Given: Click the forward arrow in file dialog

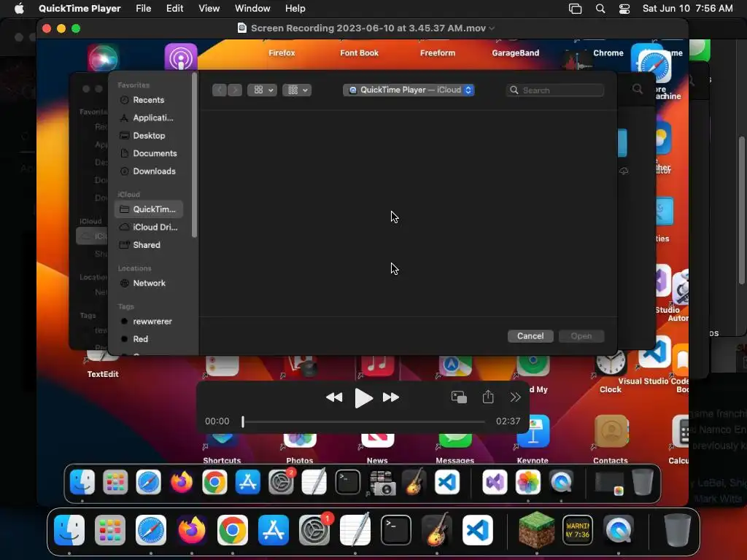Looking at the screenshot, I should click(x=235, y=90).
